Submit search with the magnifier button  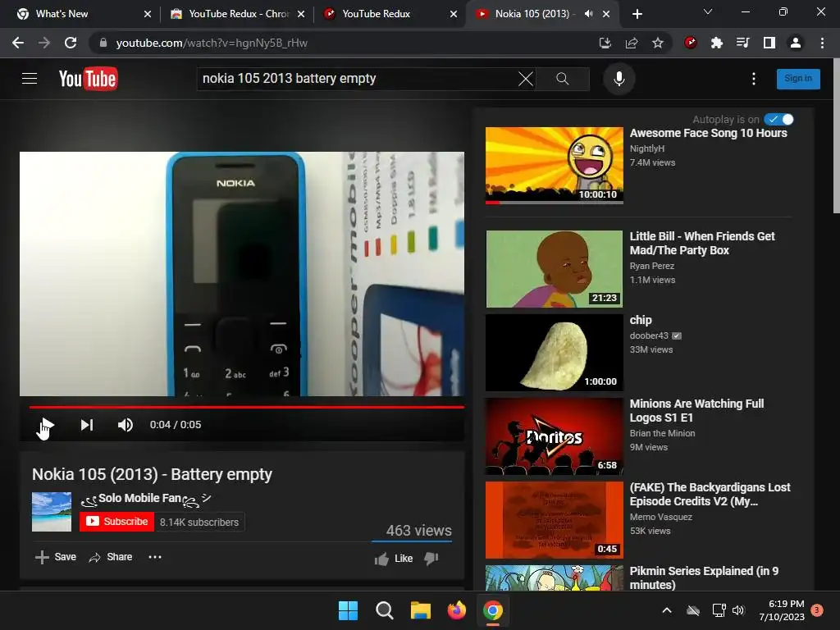[x=563, y=79]
